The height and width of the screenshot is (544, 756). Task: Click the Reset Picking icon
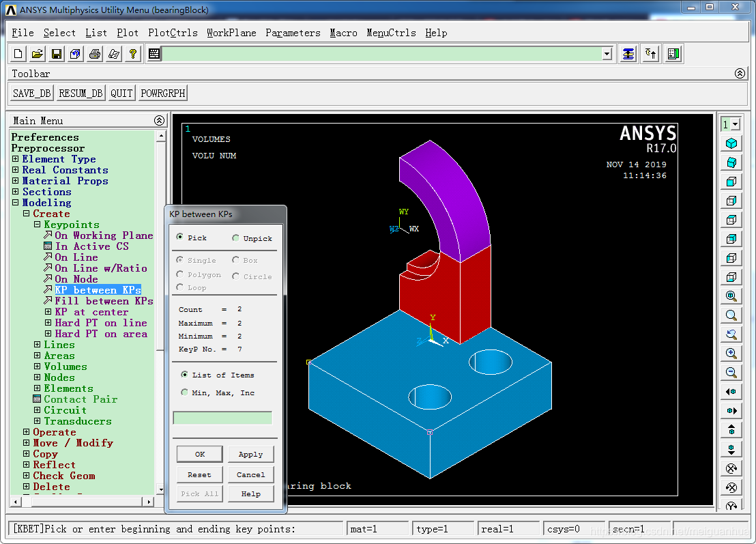pyautogui.click(x=651, y=54)
